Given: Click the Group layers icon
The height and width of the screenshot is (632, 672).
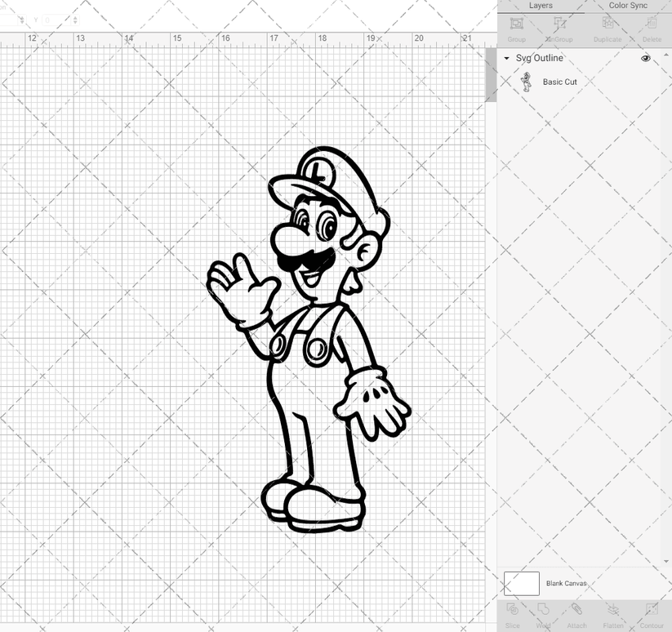Looking at the screenshot, I should click(516, 24).
